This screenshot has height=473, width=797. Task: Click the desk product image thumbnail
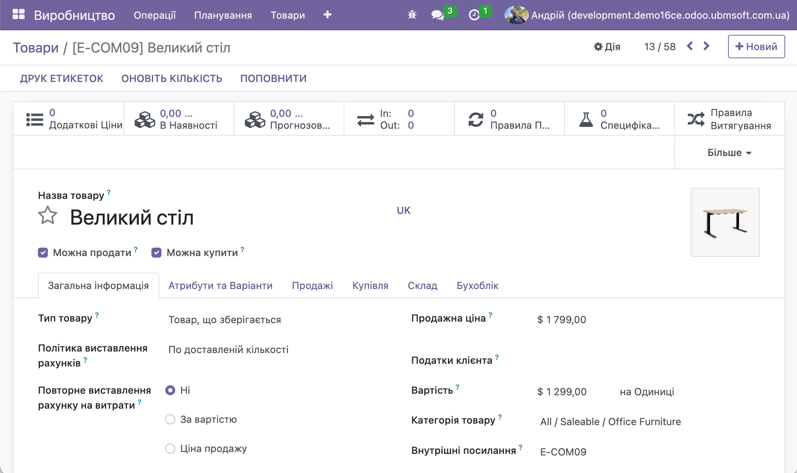[725, 222]
